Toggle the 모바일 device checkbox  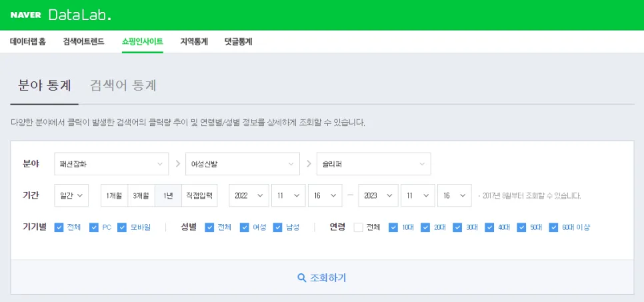pos(121,227)
